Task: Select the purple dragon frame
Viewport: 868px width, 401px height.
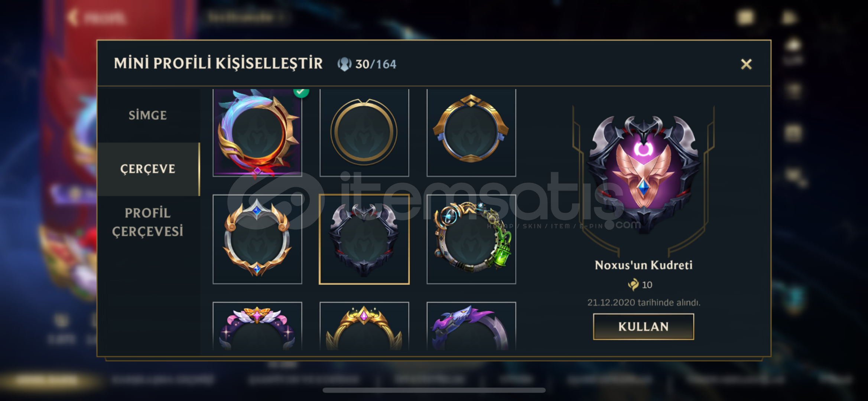Action: point(471,326)
